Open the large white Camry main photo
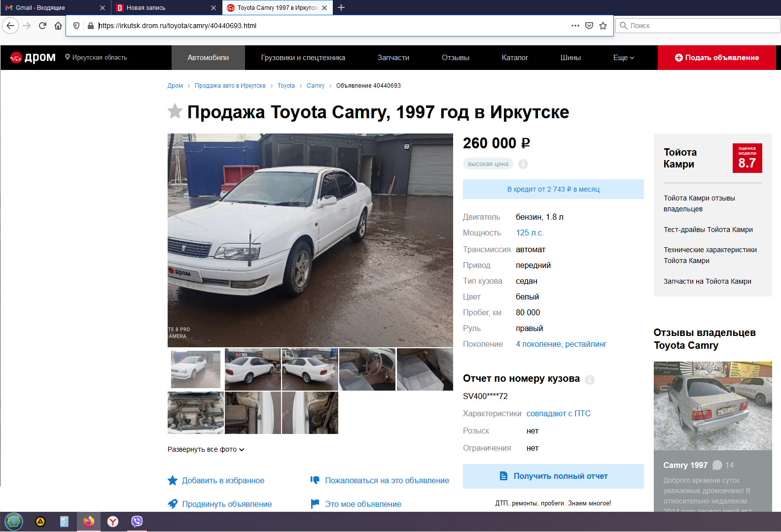 coord(310,240)
